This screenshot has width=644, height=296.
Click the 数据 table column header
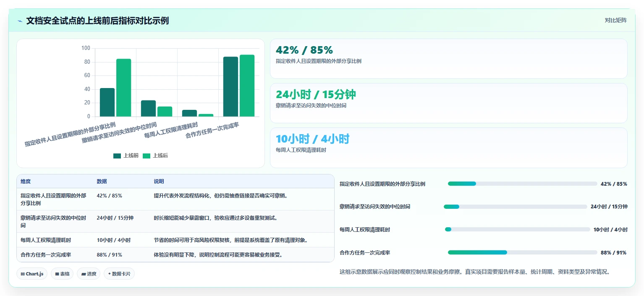point(102,182)
